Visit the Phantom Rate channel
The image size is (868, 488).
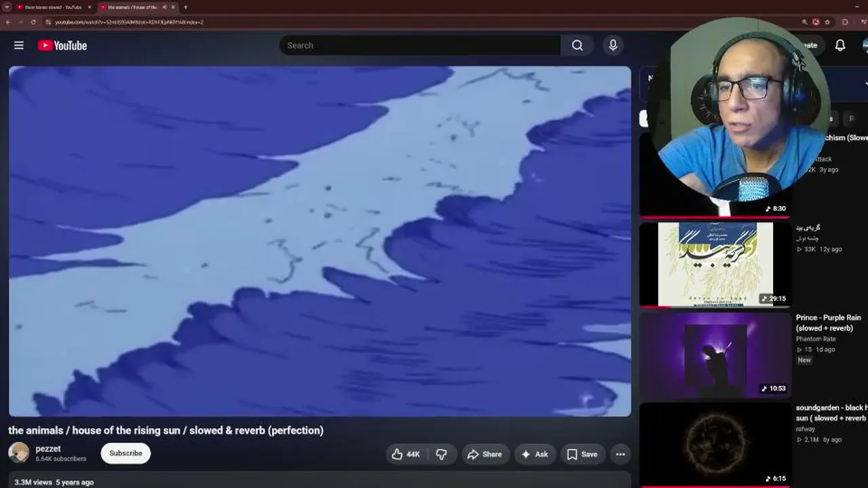coord(816,339)
